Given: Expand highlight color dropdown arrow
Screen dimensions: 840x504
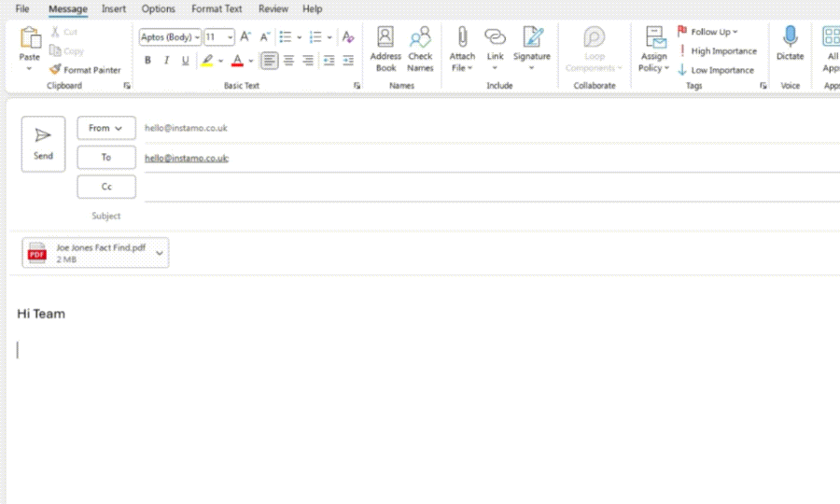Looking at the screenshot, I should (220, 61).
